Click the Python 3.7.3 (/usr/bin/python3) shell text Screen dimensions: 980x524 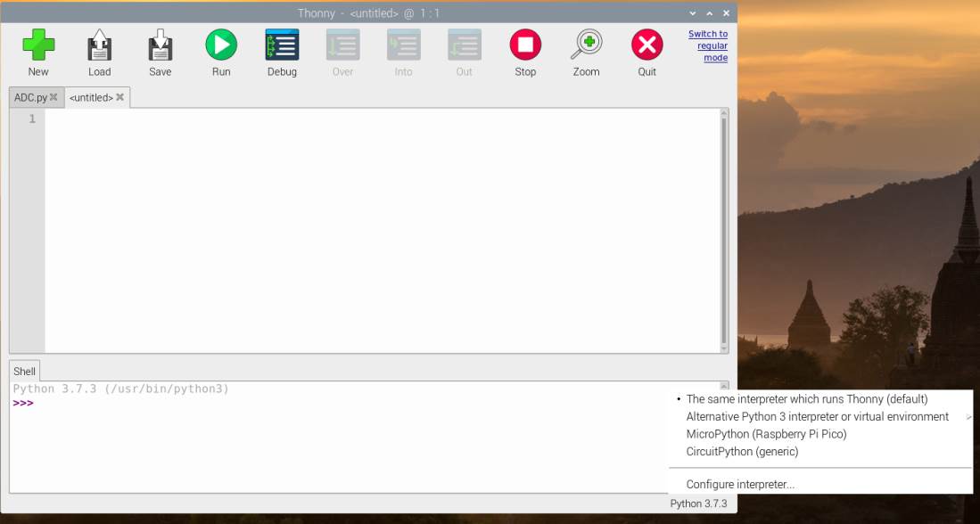click(121, 389)
